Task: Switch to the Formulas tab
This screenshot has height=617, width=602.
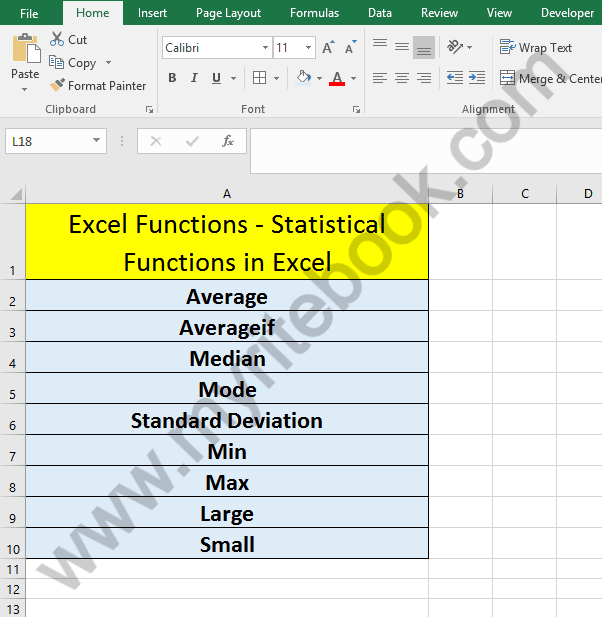Action: click(x=314, y=13)
